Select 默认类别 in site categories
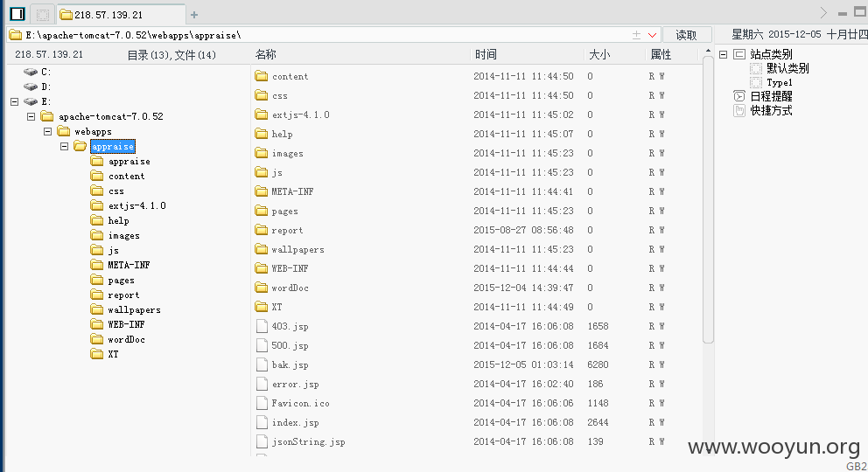The width and height of the screenshot is (868, 472). click(x=787, y=68)
